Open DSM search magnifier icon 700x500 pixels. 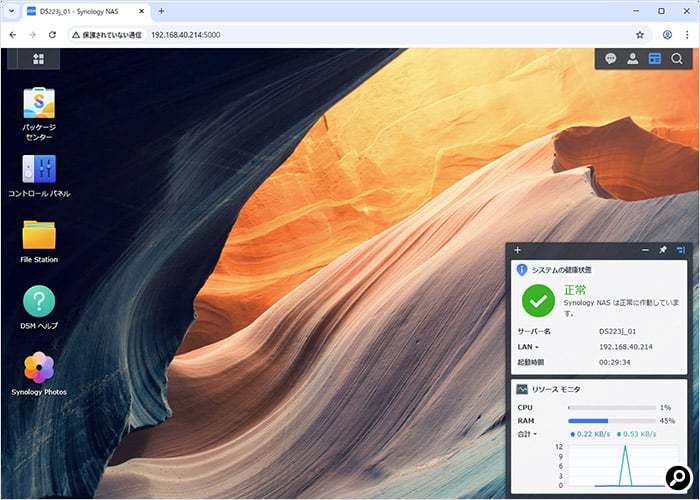click(x=677, y=58)
